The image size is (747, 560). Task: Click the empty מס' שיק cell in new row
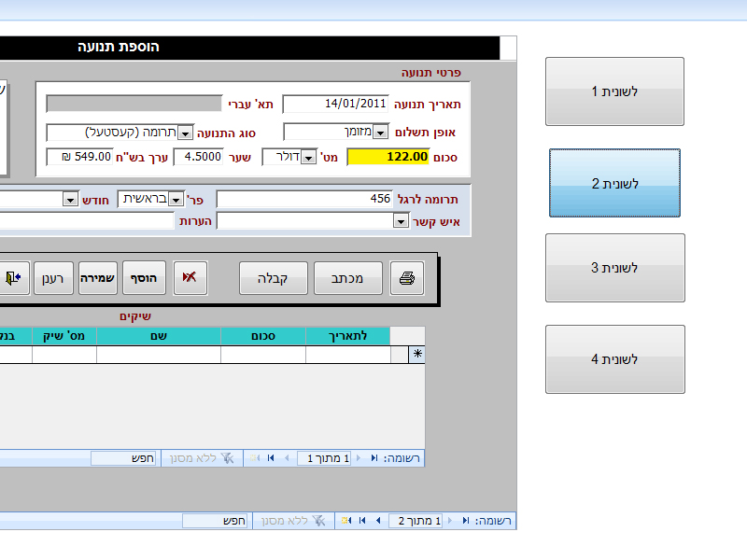(x=64, y=355)
